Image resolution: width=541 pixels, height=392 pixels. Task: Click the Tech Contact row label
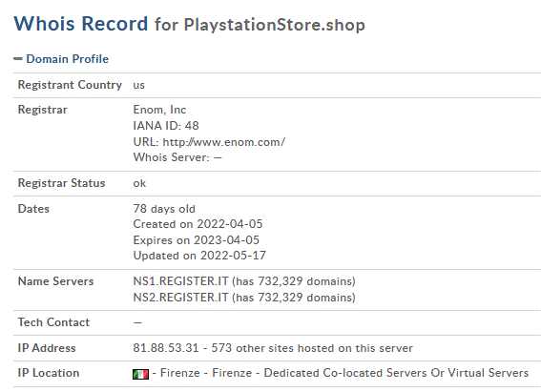tap(53, 322)
